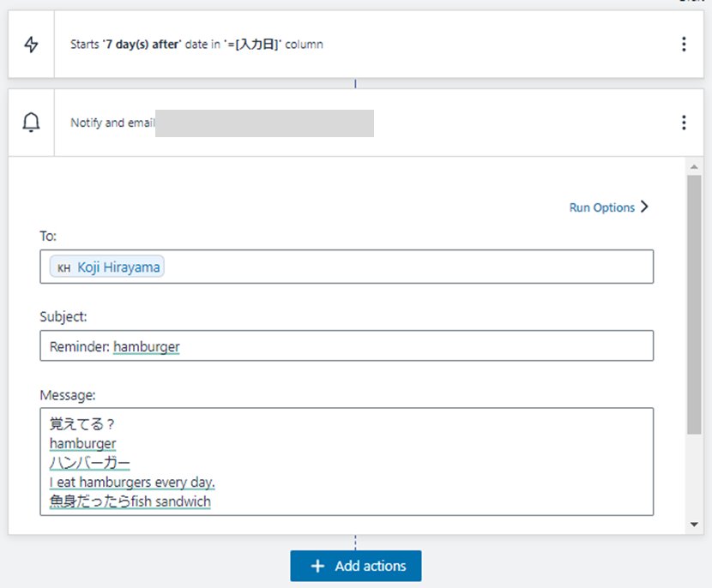Select the Koji Hirayama recipient chip
Viewport: 712px width, 588px height.
pyautogui.click(x=118, y=267)
